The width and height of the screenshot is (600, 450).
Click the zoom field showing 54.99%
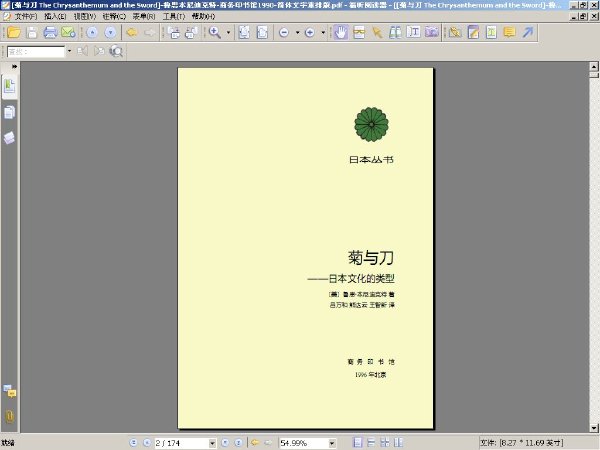(304, 443)
